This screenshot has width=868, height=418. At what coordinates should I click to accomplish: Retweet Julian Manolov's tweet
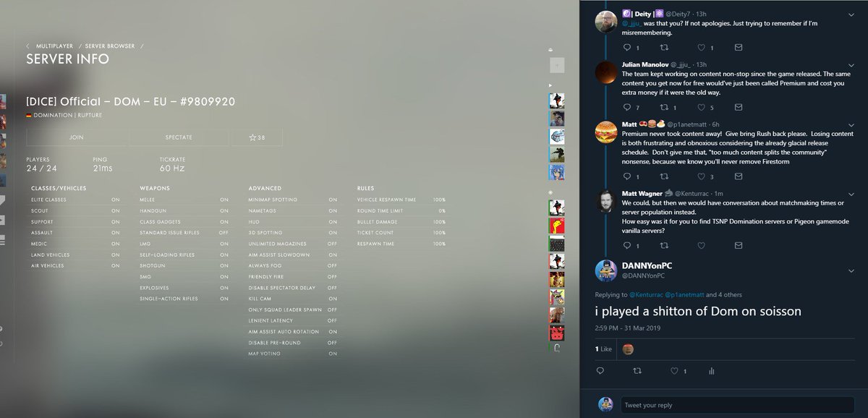point(664,107)
